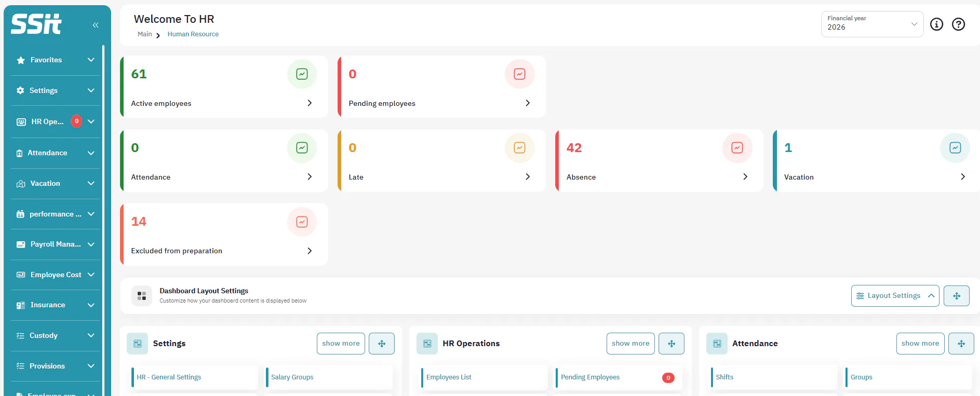The width and height of the screenshot is (980, 396).
Task: Expand the Favorites sidebar menu
Action: (x=55, y=60)
